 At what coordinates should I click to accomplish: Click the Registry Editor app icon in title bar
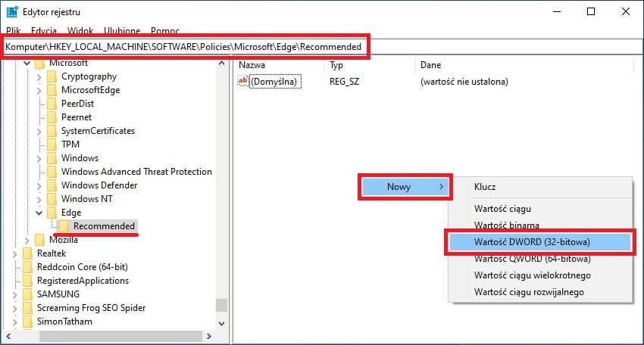(12, 12)
